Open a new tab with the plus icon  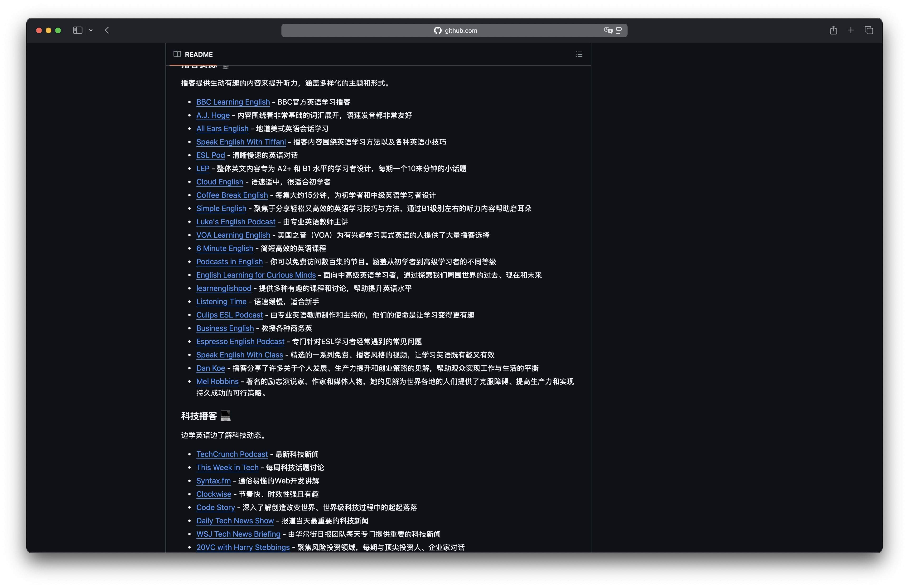851,30
